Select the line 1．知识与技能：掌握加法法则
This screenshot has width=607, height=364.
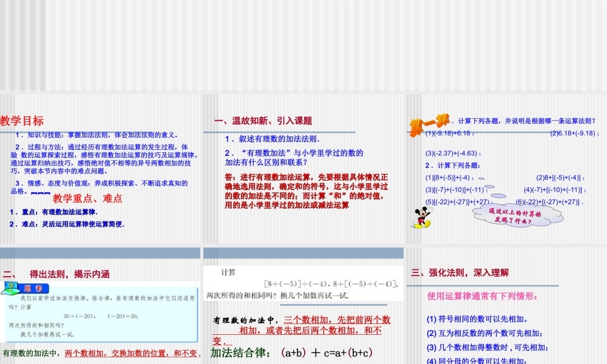click(97, 135)
